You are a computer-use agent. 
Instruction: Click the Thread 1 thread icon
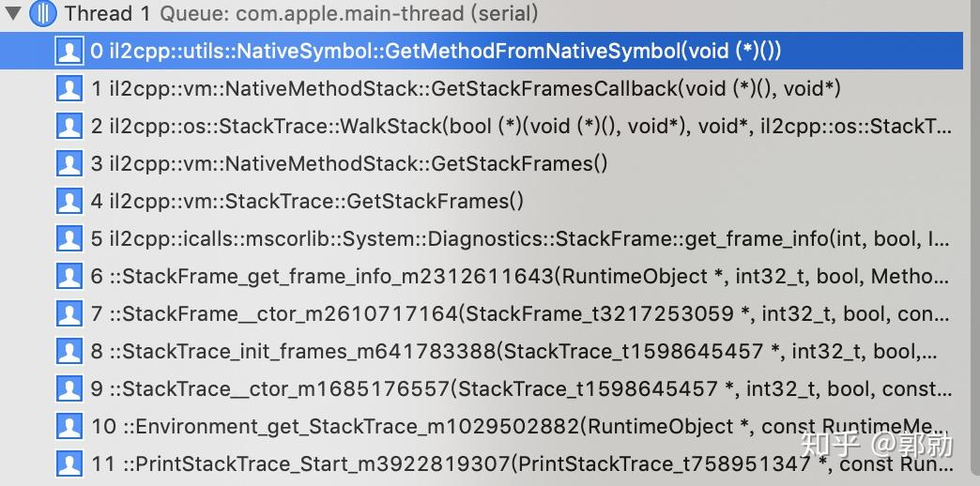[x=43, y=14]
